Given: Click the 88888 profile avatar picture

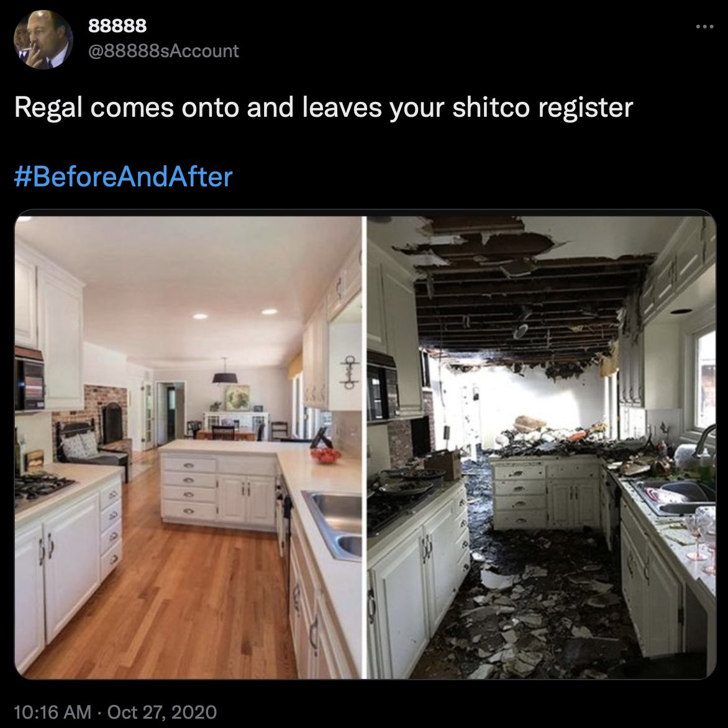Looking at the screenshot, I should [43, 40].
